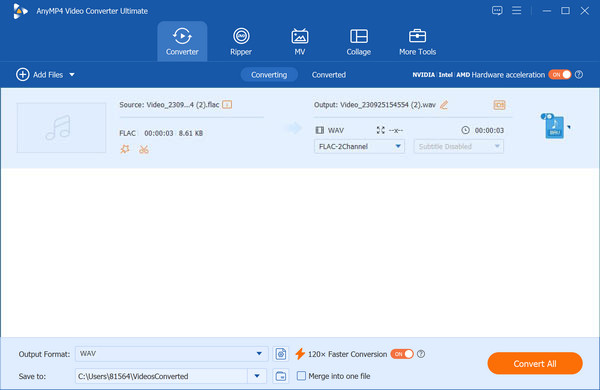
Task: Show the Converting list
Action: pyautogui.click(x=269, y=75)
